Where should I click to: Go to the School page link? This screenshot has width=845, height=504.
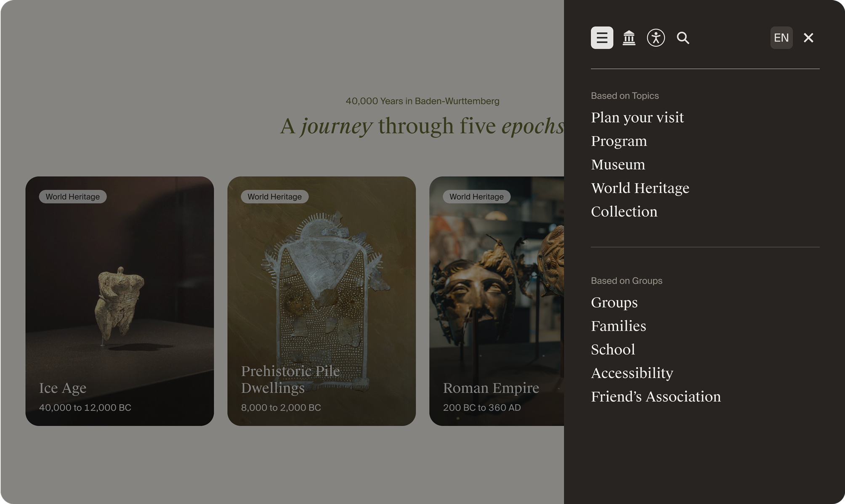pos(613,350)
